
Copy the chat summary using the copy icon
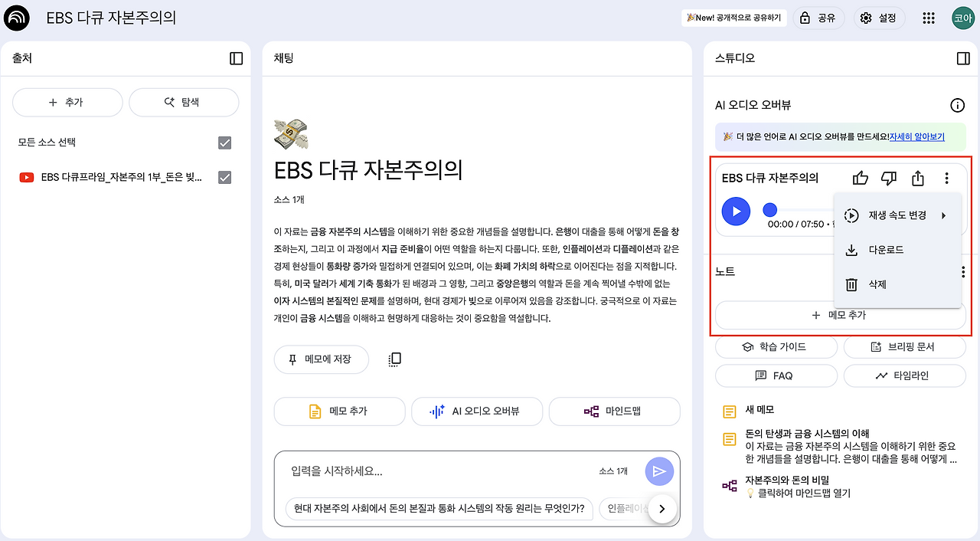(394, 359)
